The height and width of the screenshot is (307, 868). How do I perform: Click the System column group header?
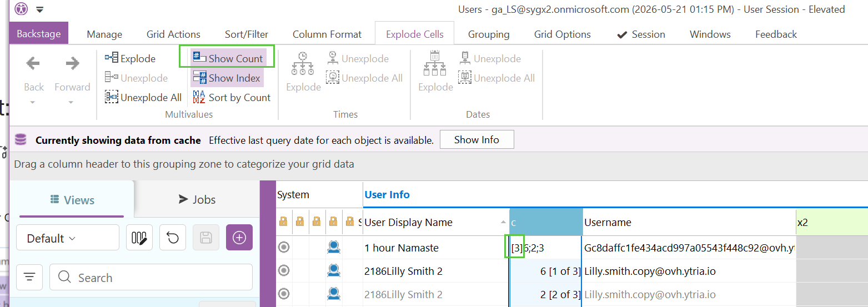pyautogui.click(x=319, y=195)
